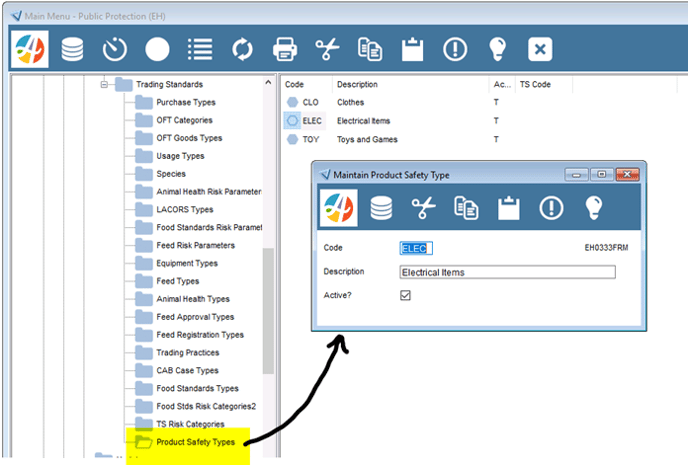This screenshot has width=688, height=465.
Task: Toggle the Active? checkbox
Action: (x=405, y=295)
